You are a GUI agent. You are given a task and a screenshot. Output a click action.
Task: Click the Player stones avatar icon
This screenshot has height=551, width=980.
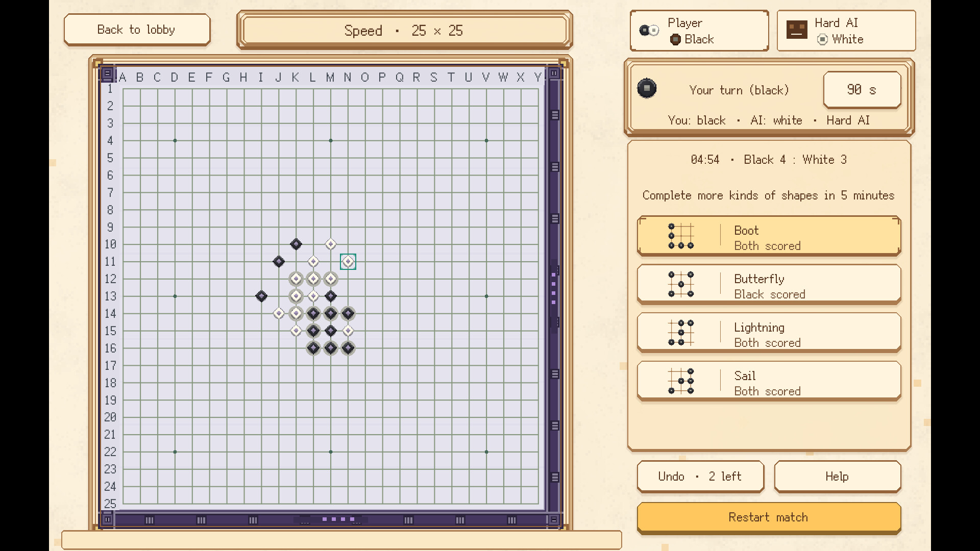[649, 30]
